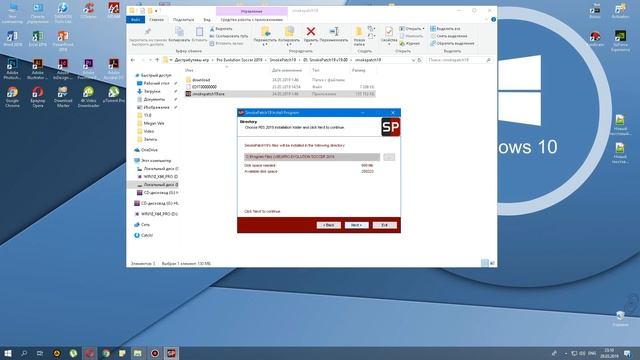Click Next in SmokePatch installer
This screenshot has width=640, height=360.
coord(356,225)
